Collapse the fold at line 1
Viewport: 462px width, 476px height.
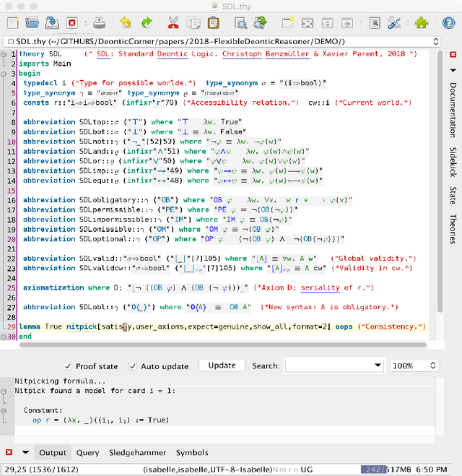click(x=4, y=54)
